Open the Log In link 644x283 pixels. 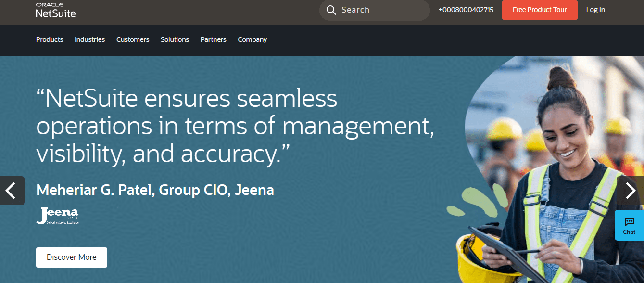pos(595,10)
